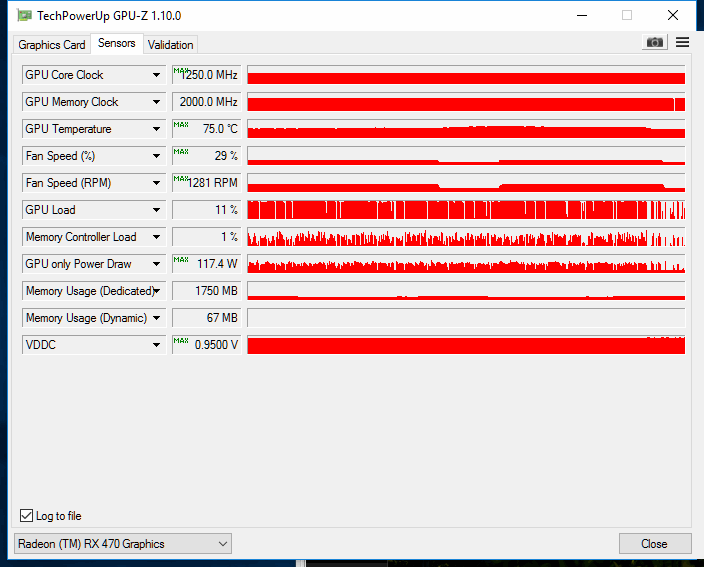Click the 2000.0 MHz memory clock value
Viewport: 704px width, 567px height.
point(207,102)
